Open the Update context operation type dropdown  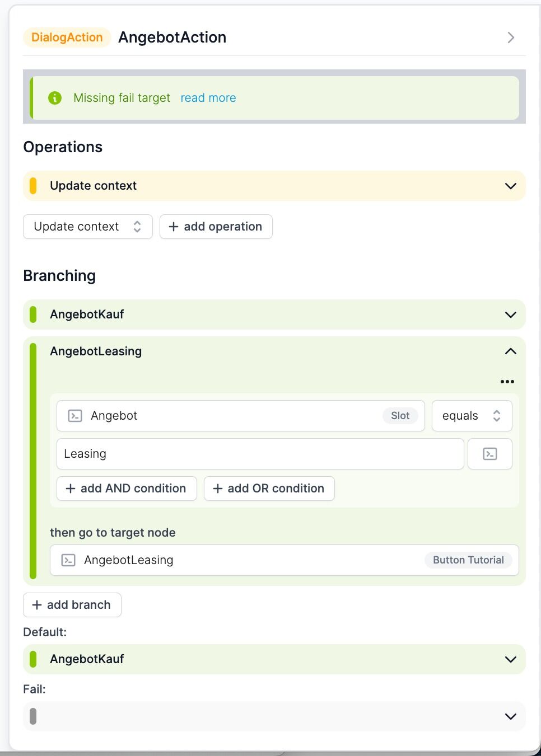(88, 227)
